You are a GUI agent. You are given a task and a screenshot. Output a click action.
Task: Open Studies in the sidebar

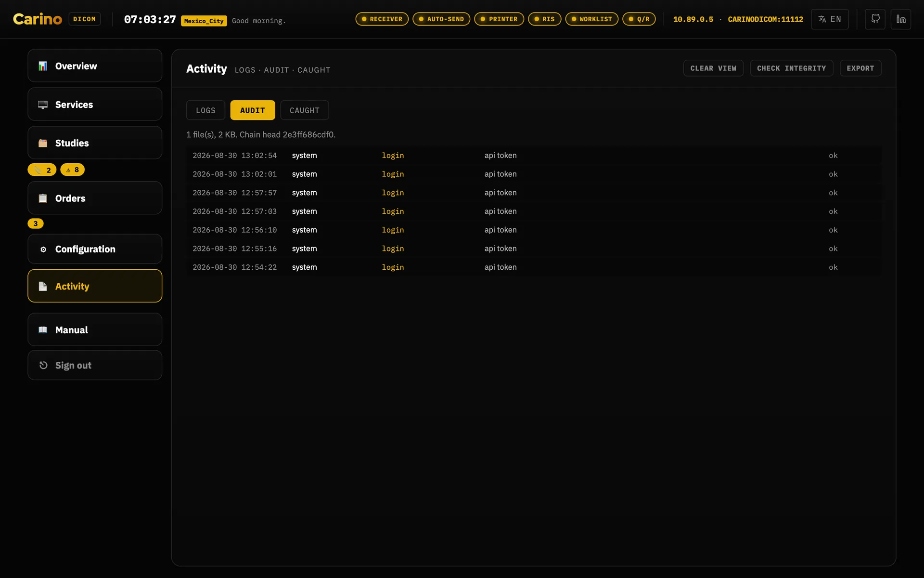point(95,143)
